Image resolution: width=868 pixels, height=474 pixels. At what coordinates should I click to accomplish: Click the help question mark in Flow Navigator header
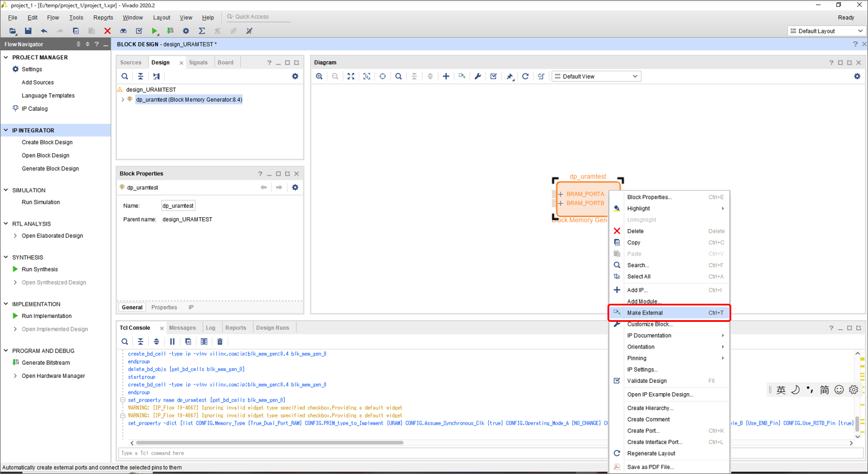coord(97,44)
